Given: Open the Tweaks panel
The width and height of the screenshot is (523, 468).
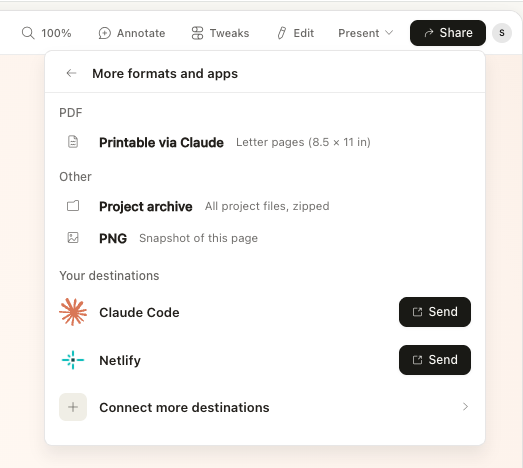Looking at the screenshot, I should click(220, 33).
